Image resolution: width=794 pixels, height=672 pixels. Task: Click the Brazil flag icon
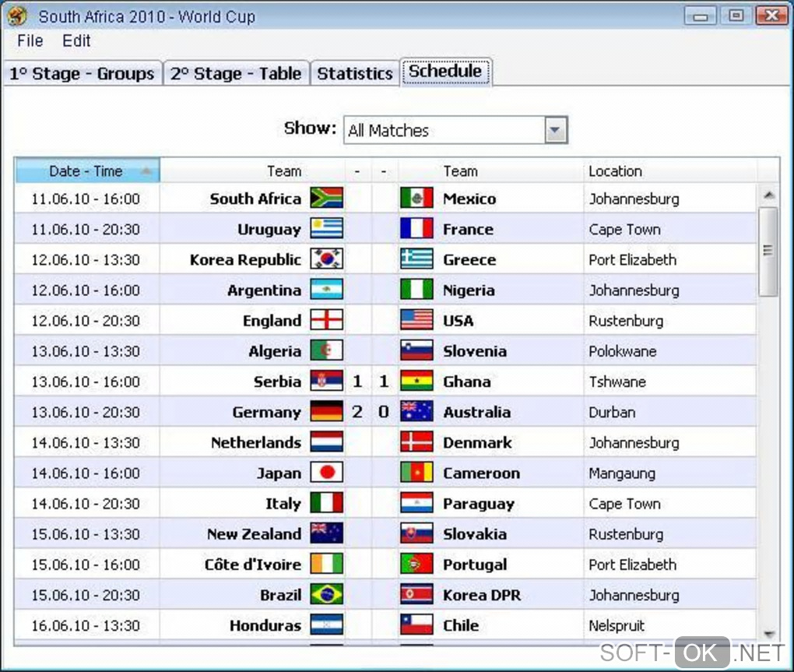click(x=326, y=595)
